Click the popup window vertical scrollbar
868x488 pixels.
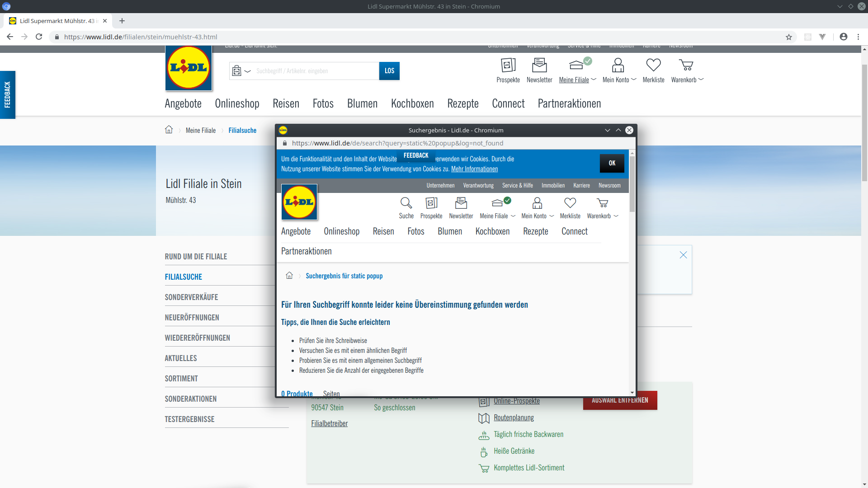tap(632, 184)
